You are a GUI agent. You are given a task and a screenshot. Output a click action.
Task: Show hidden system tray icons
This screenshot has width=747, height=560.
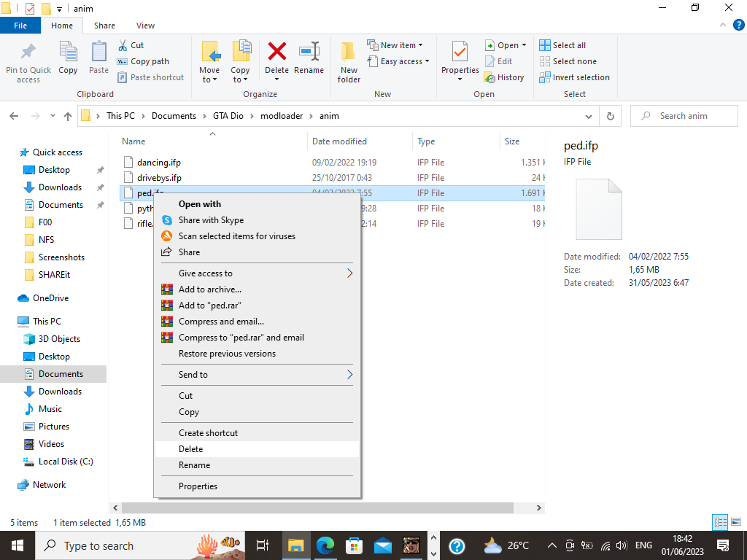click(x=551, y=545)
